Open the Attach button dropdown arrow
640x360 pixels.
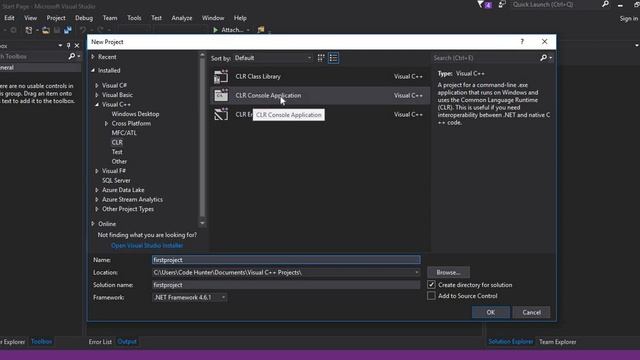[x=248, y=30]
